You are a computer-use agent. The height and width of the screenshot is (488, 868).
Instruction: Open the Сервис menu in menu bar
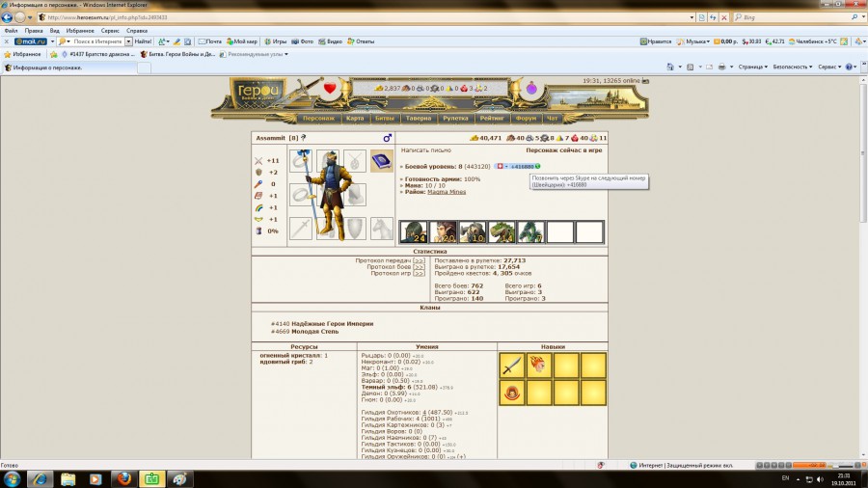pyautogui.click(x=110, y=31)
